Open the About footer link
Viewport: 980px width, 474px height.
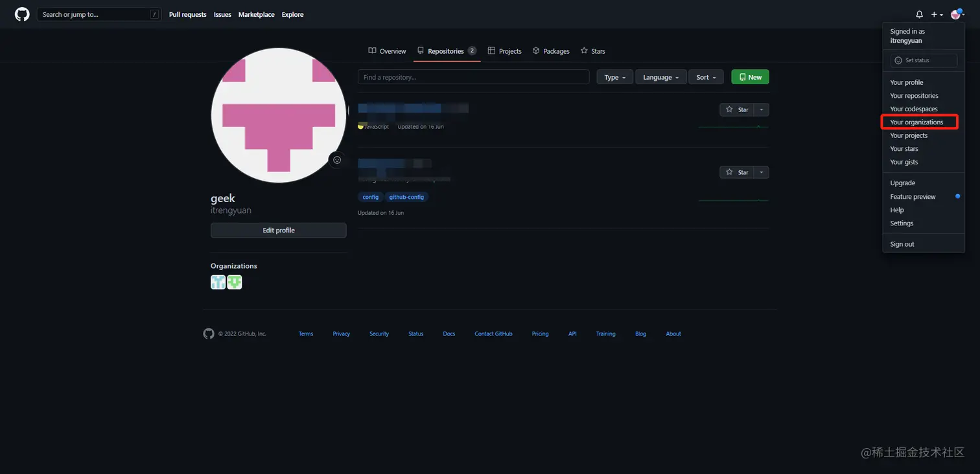click(673, 334)
